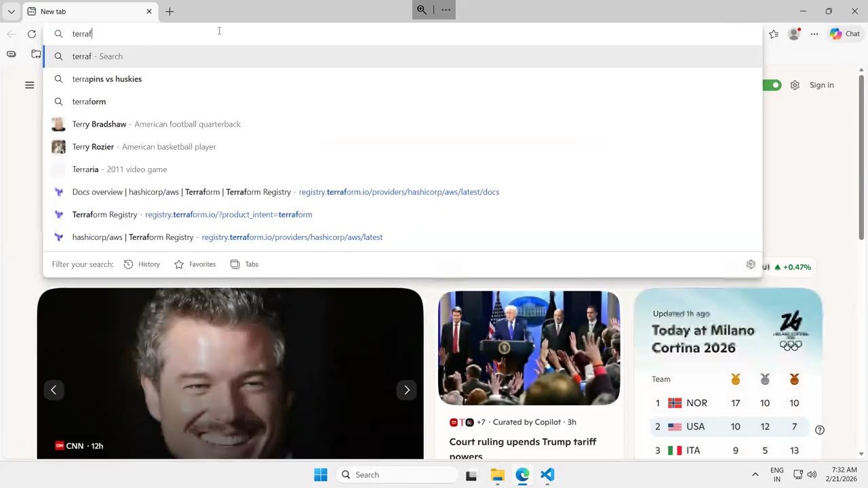Open hashicorp/aws Terraform Registry latest link

coord(403,237)
